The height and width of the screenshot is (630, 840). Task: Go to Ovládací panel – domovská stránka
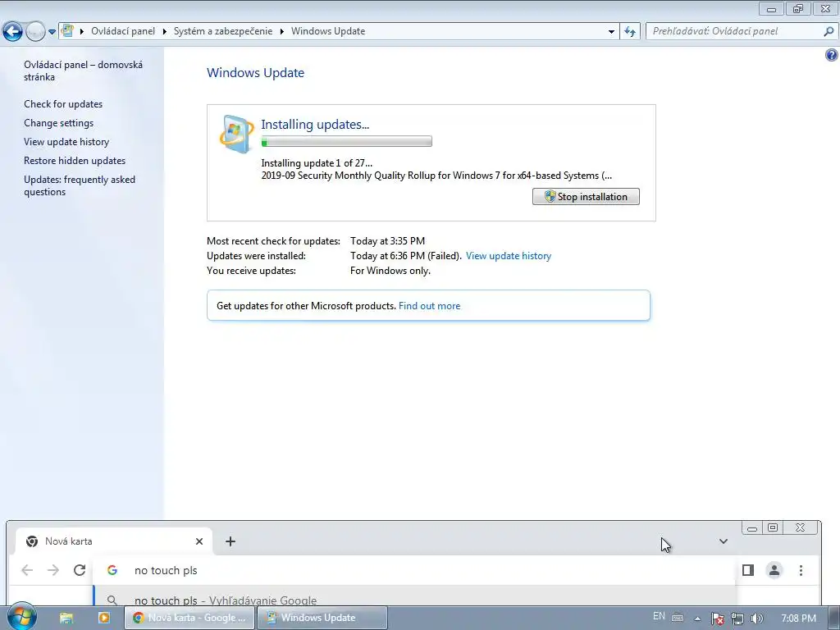coord(83,71)
